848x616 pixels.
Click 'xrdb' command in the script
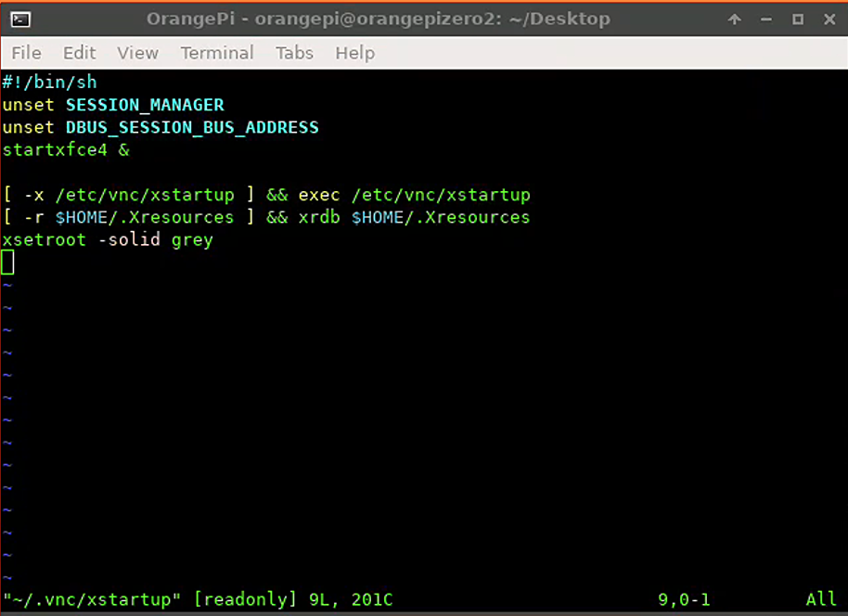click(319, 217)
